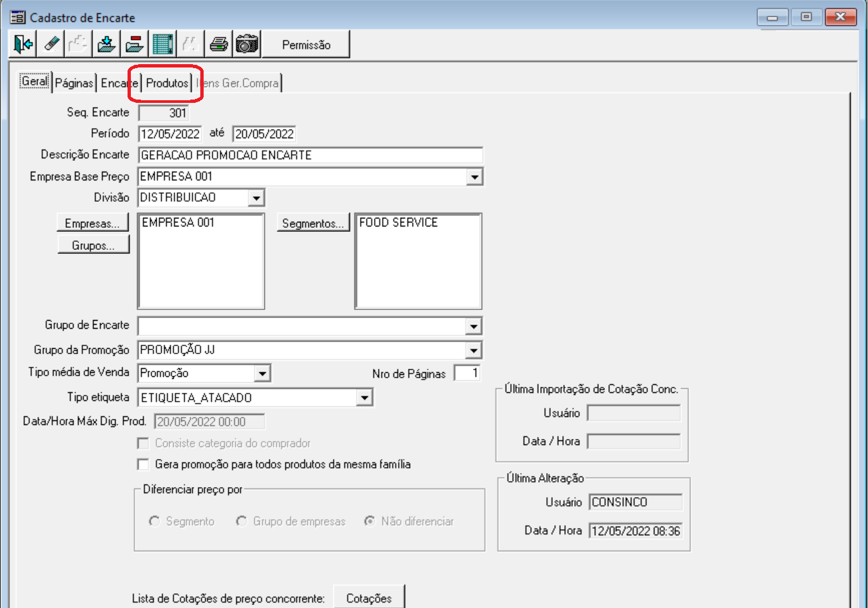Viewport: 868px width, 608px height.
Task: Switch to the Geral tab
Action: 35,82
